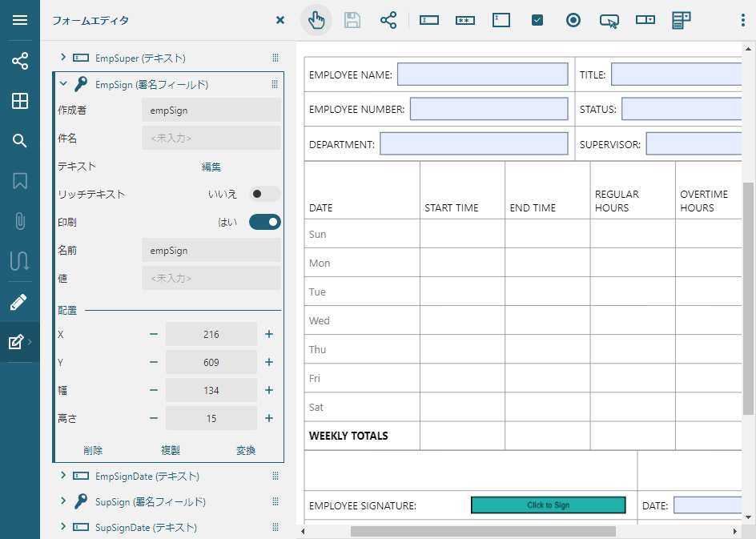Click the 変換 button
The width and height of the screenshot is (756, 539).
tap(246, 450)
